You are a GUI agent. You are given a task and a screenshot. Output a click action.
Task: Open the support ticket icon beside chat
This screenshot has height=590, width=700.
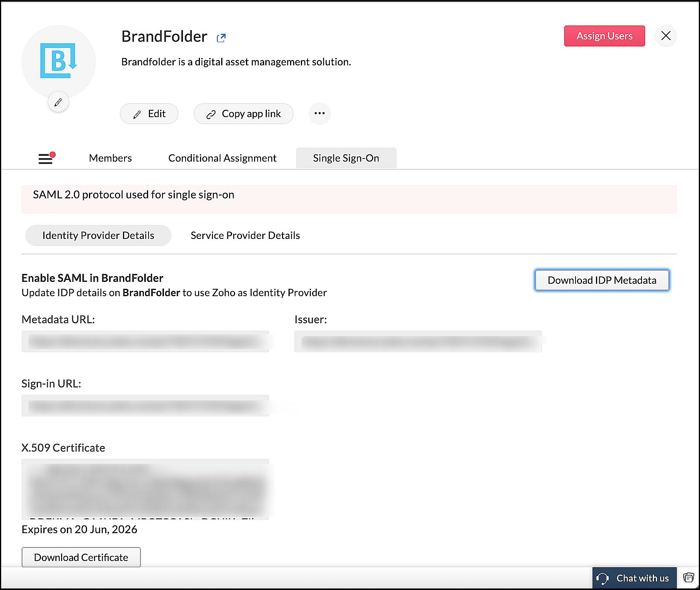pos(688,578)
